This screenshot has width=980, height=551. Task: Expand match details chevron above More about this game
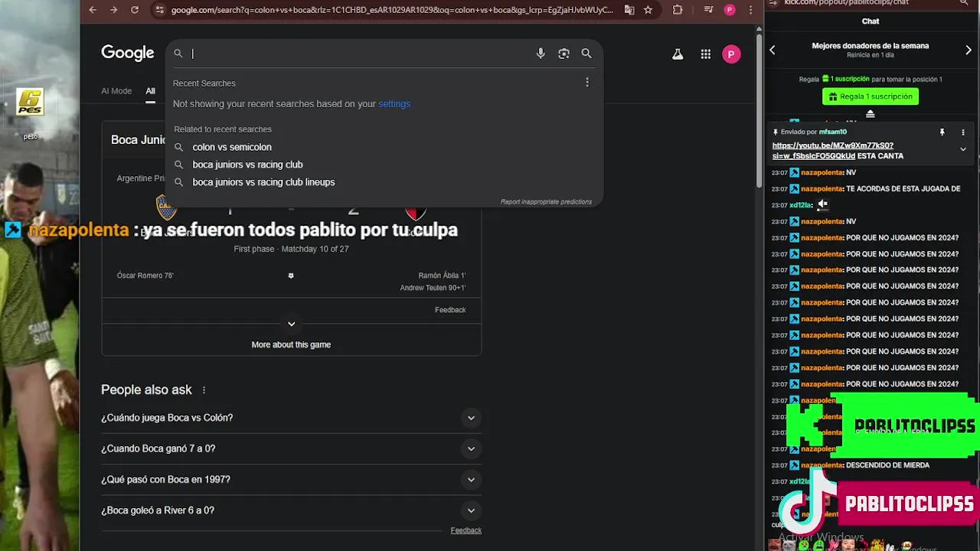tap(291, 324)
